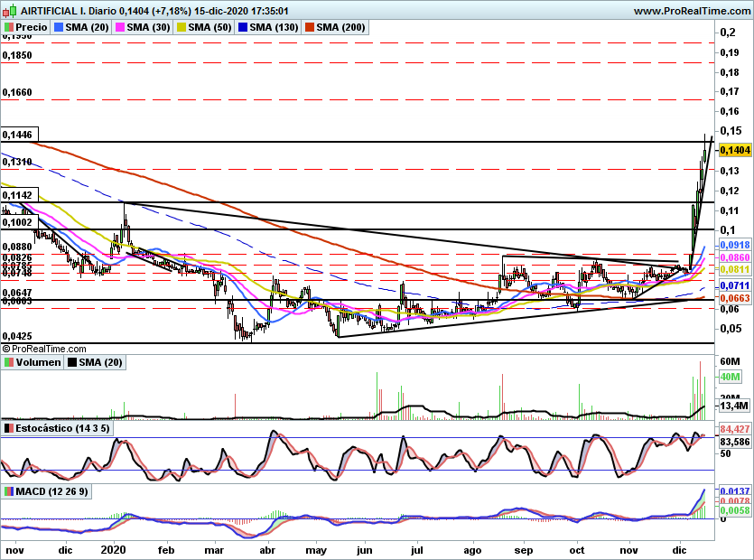Click the SMA 30 value tag 0,0860

tap(735, 257)
